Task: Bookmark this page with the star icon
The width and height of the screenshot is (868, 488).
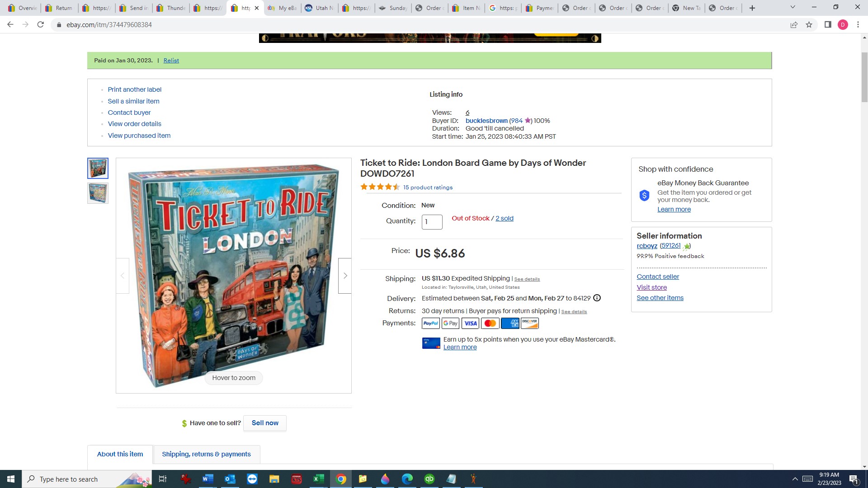Action: [809, 25]
